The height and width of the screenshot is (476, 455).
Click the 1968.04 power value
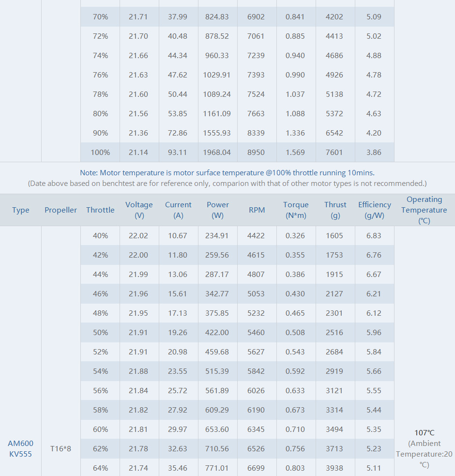(x=217, y=153)
